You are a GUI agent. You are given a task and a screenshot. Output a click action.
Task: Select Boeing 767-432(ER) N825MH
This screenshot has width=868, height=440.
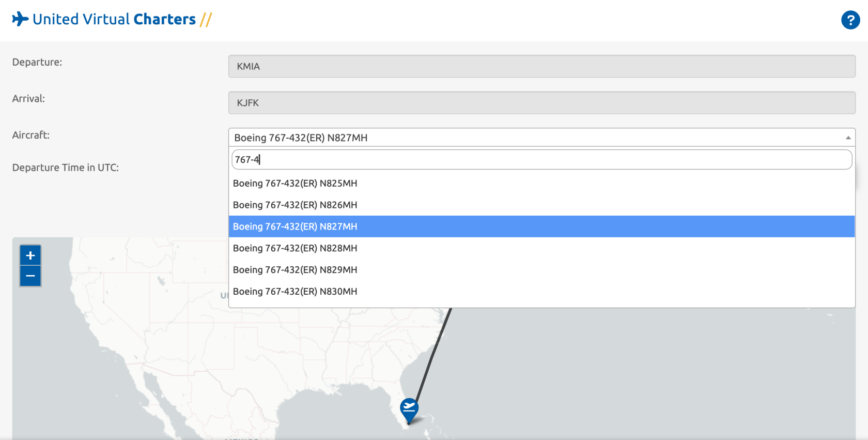(541, 184)
